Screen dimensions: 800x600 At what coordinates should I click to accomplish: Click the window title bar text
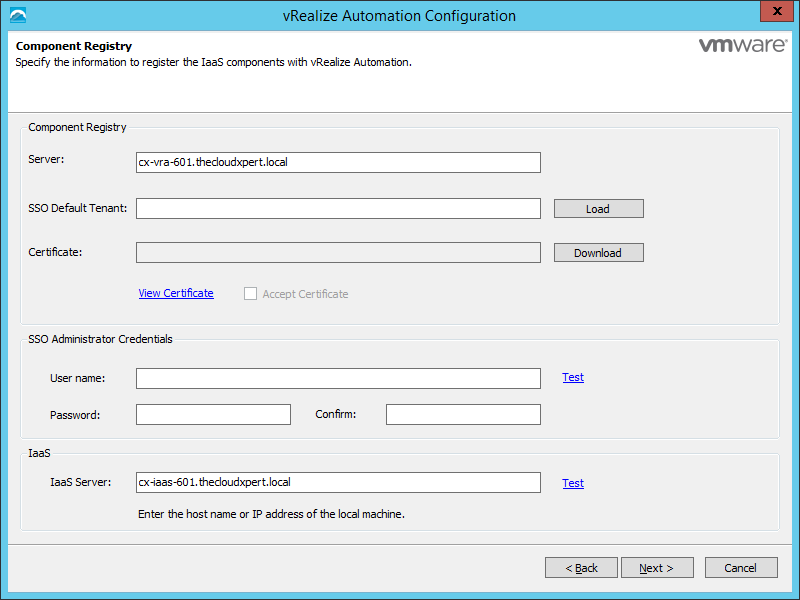click(x=400, y=15)
